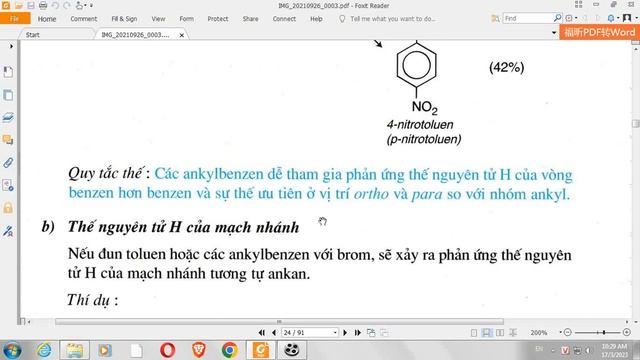Viewport: 640px width, 360px height.
Task: Zoom out with the minus button
Action: click(x=567, y=333)
